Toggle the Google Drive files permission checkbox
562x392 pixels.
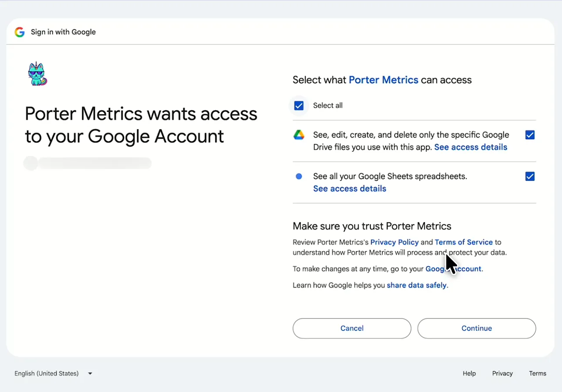(x=530, y=135)
